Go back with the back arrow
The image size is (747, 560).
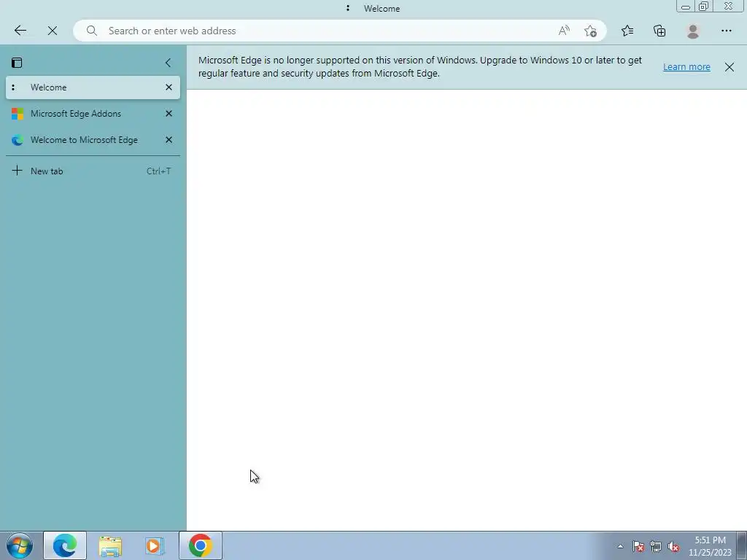pos(20,31)
